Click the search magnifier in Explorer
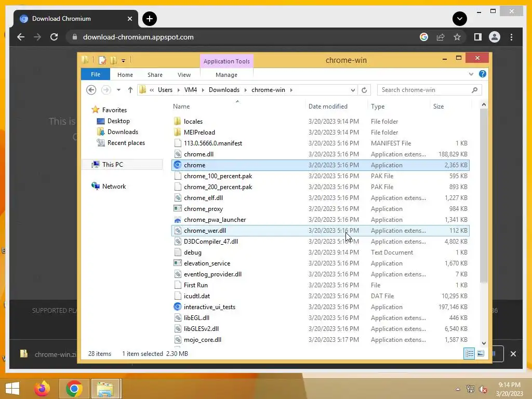 point(474,90)
